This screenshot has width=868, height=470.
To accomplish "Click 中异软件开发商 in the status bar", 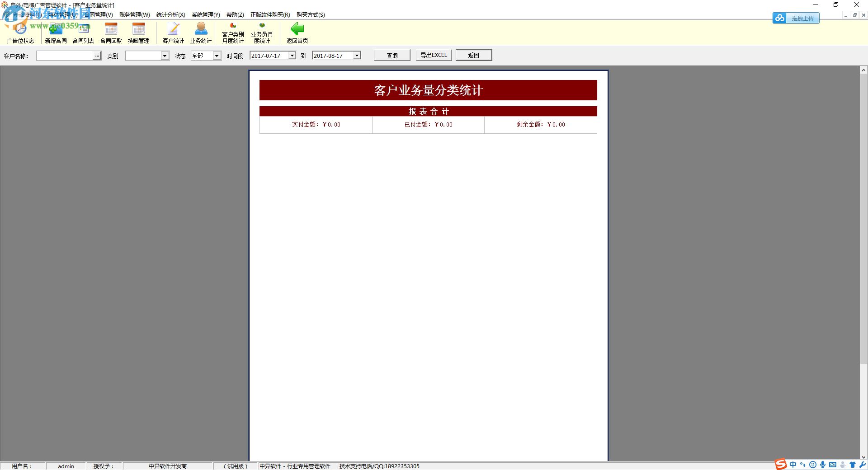I will (168, 466).
